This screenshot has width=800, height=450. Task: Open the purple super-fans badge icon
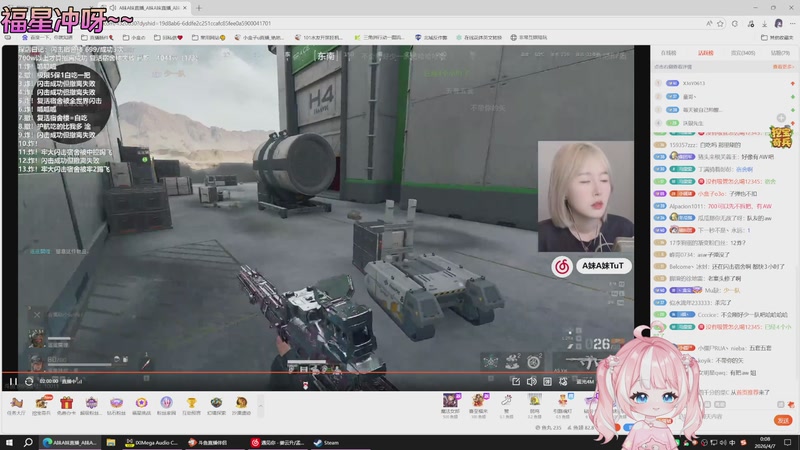(91, 405)
